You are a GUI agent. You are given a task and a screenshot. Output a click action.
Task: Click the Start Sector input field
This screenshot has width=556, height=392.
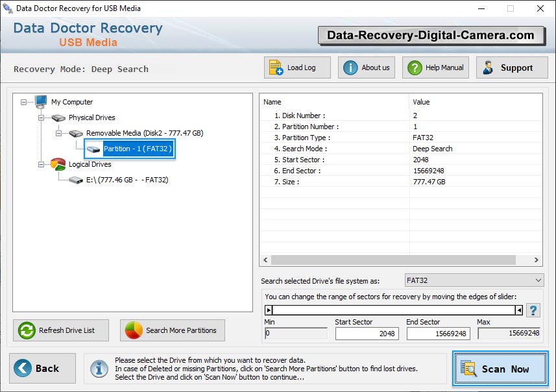pos(367,334)
